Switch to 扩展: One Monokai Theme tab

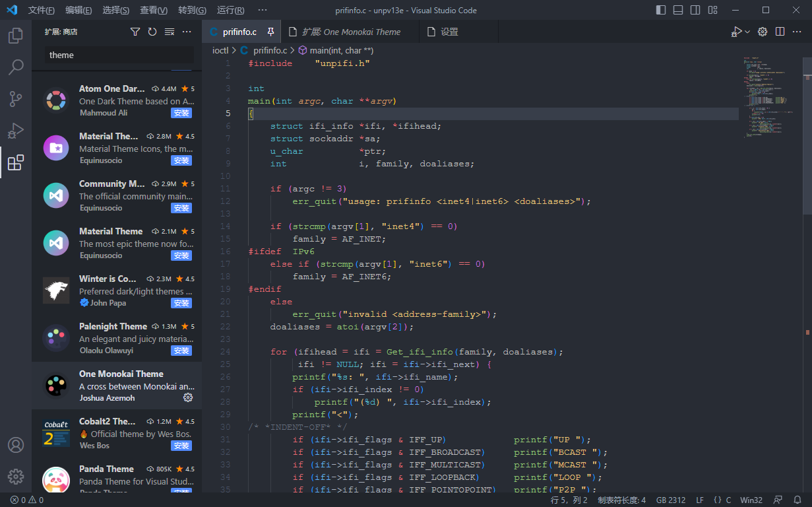coord(350,32)
